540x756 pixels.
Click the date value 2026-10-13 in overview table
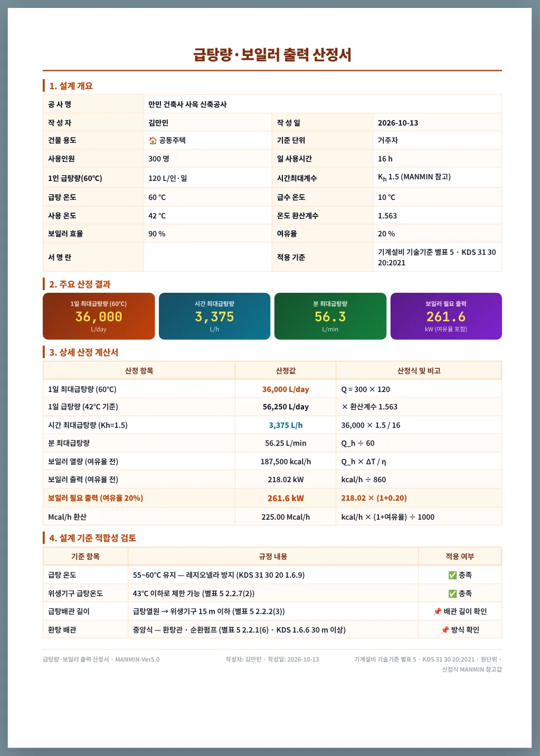(398, 123)
